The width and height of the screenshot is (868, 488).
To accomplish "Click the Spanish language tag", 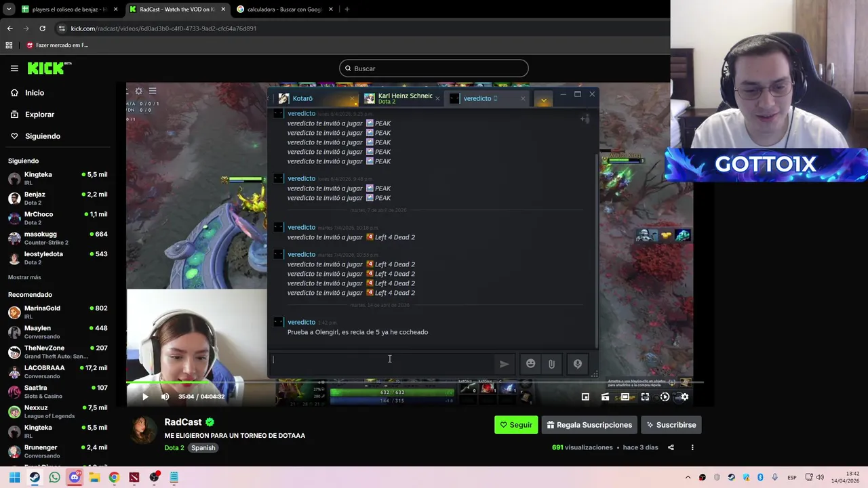I will pyautogui.click(x=203, y=448).
